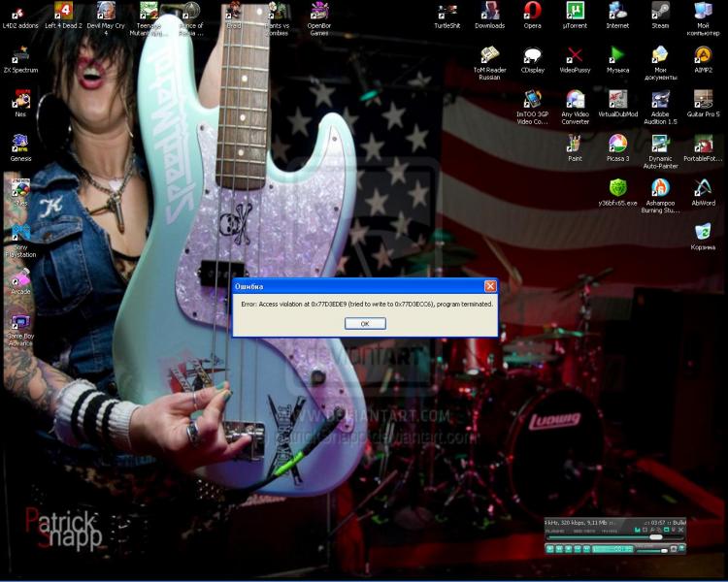Click the AIMP2 desktop icon

pyautogui.click(x=703, y=54)
